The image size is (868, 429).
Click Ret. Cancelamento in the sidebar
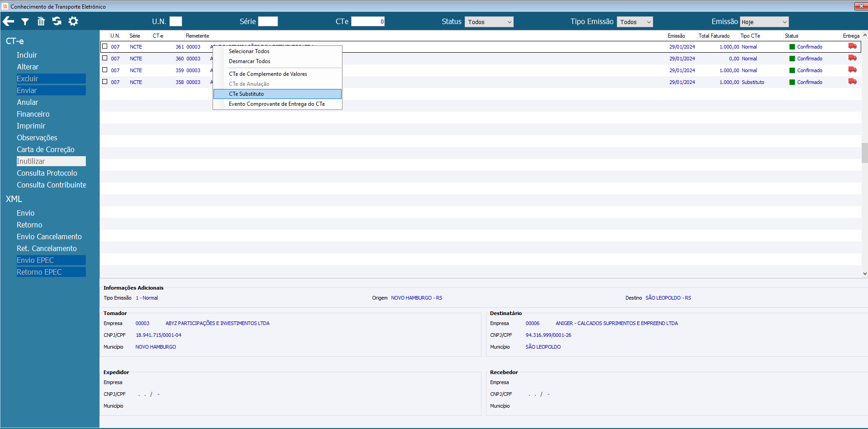47,248
